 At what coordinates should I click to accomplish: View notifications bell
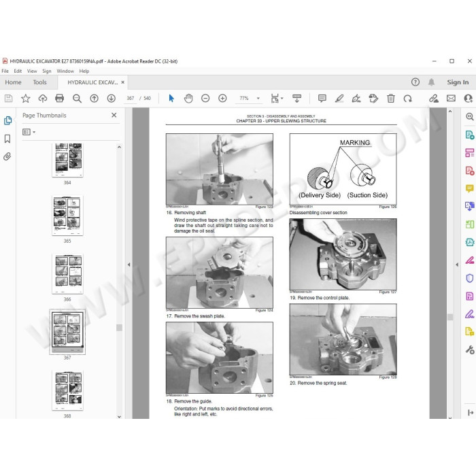[x=431, y=82]
